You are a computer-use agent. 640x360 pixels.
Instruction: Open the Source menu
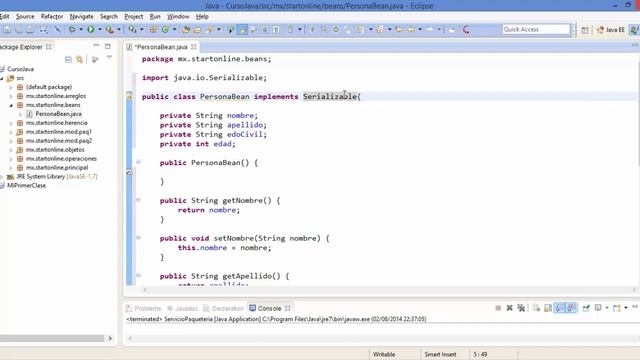25,16
